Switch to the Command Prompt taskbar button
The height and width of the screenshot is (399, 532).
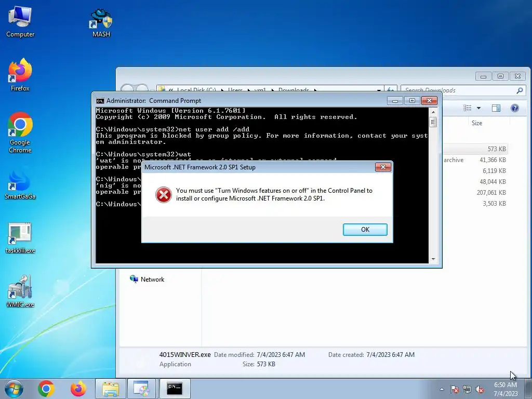click(x=175, y=389)
